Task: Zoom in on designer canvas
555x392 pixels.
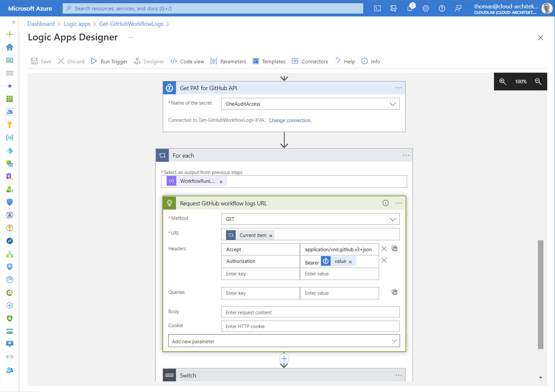Action: click(503, 81)
